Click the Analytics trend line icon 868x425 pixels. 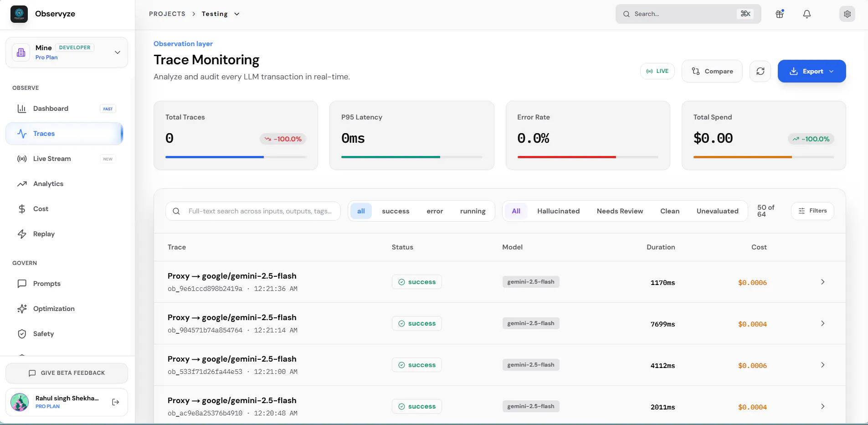coord(22,184)
